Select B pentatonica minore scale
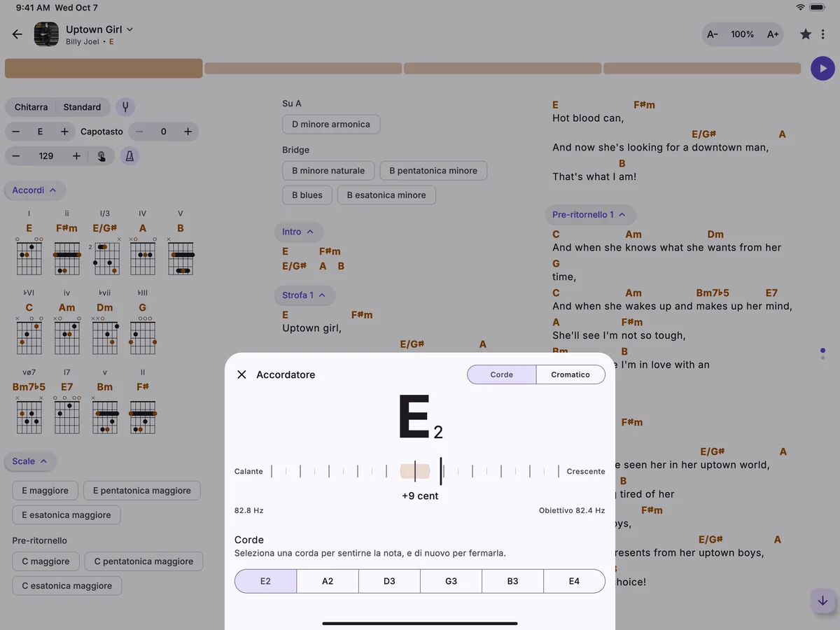Viewport: 840px width, 630px height. pos(433,171)
